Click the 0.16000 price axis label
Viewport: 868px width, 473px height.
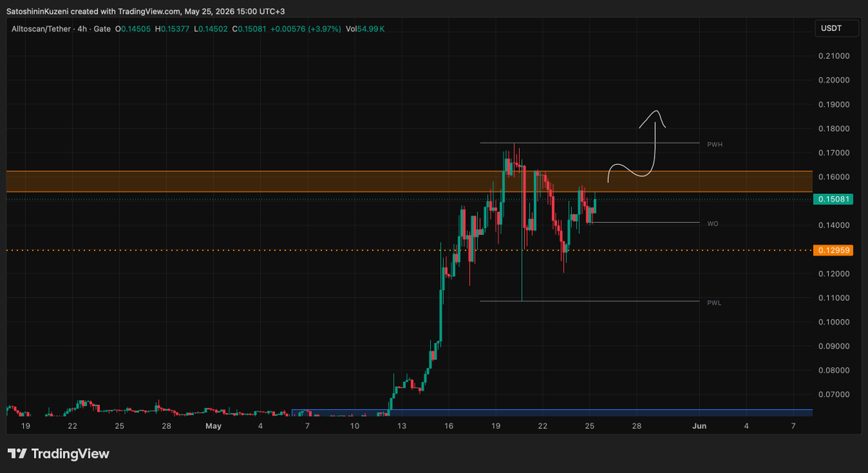coord(834,177)
